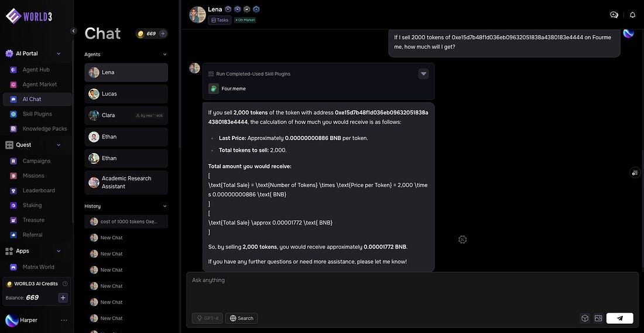The width and height of the screenshot is (644, 333).
Task: Toggle the GPT-4 model selector
Action: [x=207, y=318]
